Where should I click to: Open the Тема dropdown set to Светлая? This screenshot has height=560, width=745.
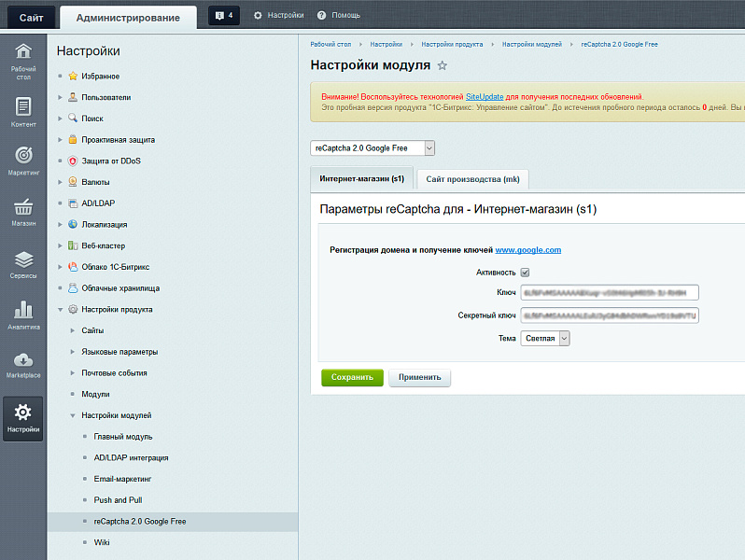(545, 339)
